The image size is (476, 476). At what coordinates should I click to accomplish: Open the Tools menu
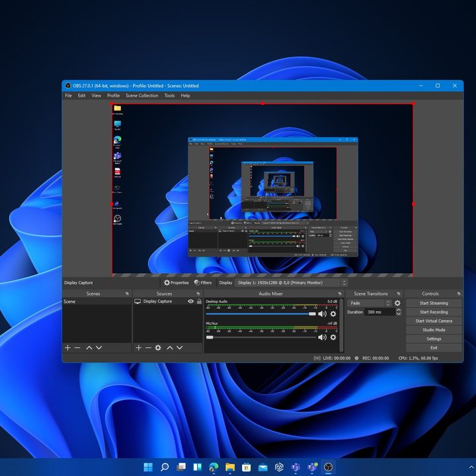(169, 95)
